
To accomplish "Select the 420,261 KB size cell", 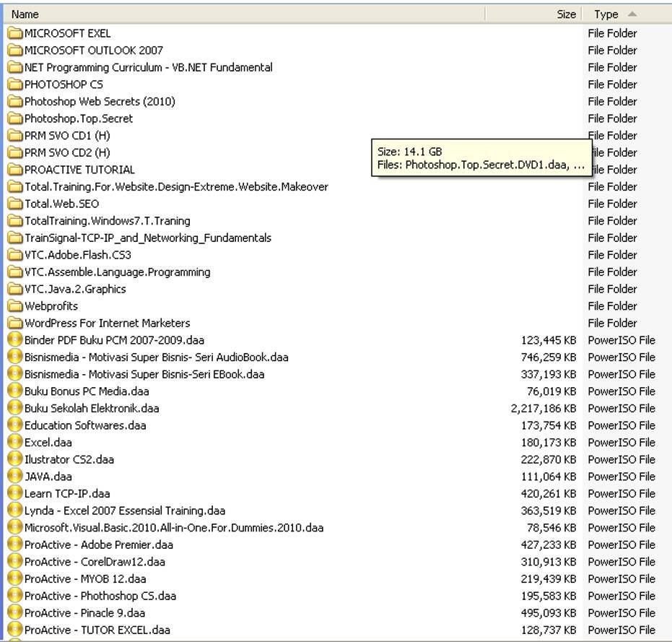I will [549, 494].
